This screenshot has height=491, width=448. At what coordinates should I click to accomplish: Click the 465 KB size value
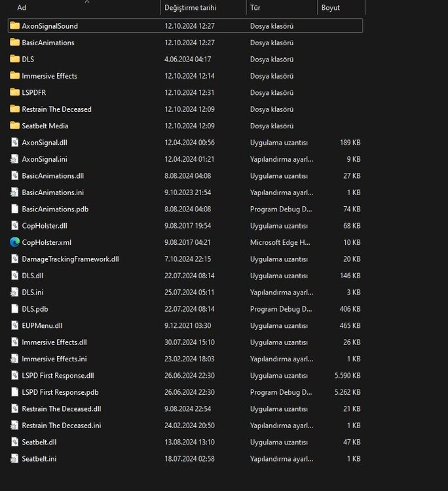(350, 325)
